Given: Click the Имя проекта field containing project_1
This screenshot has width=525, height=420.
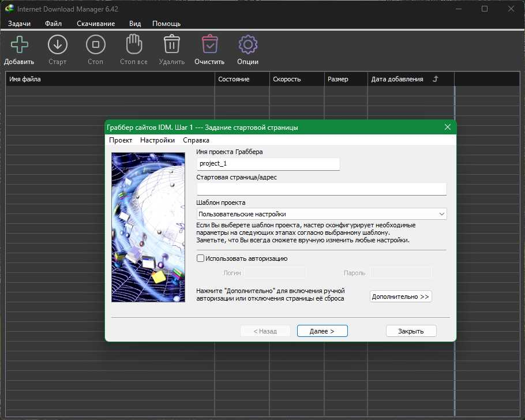Looking at the screenshot, I should pos(268,164).
